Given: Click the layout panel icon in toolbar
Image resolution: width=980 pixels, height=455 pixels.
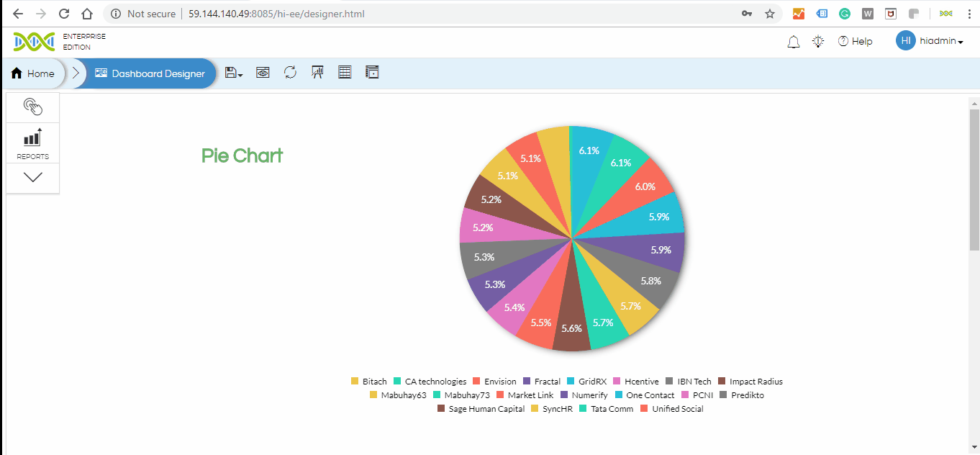Looking at the screenshot, I should point(372,73).
